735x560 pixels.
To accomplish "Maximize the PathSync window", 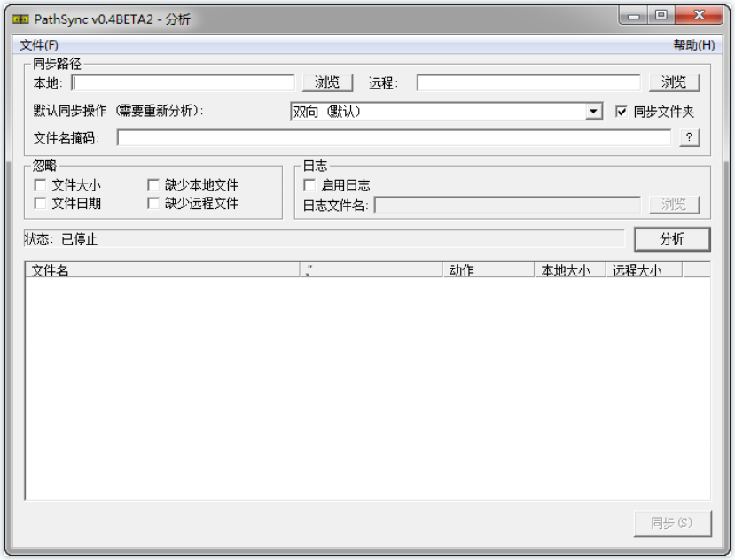I will pyautogui.click(x=661, y=15).
